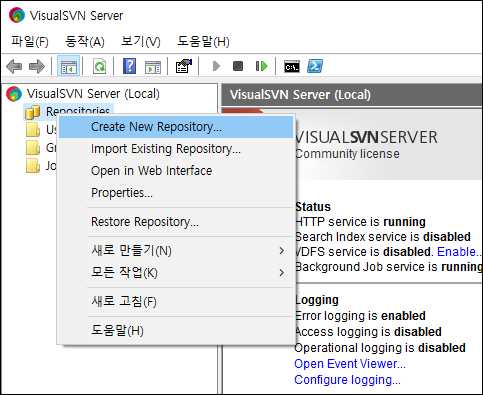Image resolution: width=483 pixels, height=395 pixels.
Task: Open the 보기(V) menu
Action: point(141,41)
